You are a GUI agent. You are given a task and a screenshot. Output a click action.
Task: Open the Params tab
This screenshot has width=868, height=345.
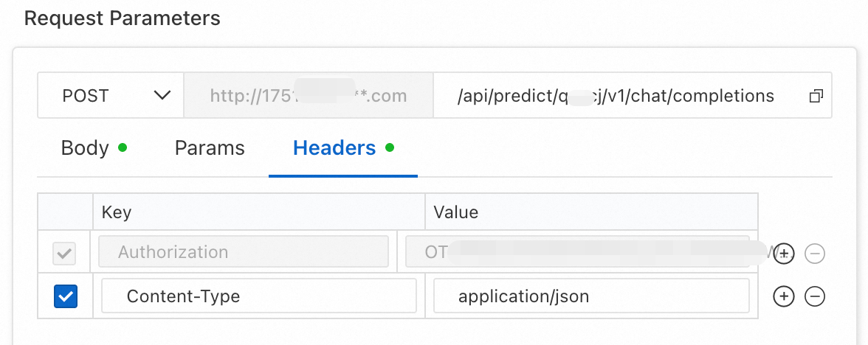210,148
